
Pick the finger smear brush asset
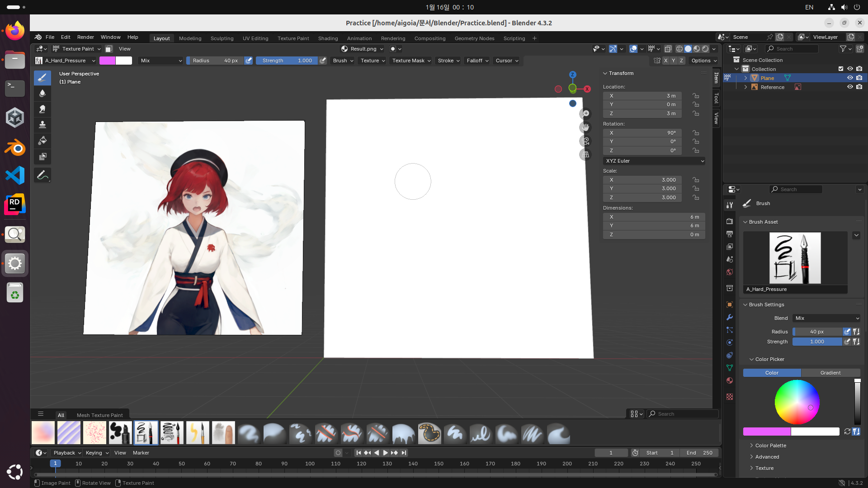223,433
